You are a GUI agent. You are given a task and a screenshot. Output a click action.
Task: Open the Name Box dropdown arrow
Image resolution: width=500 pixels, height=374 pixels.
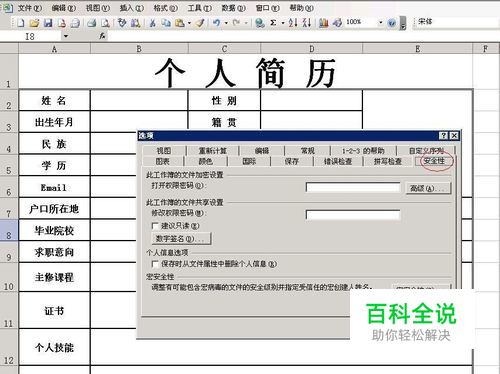pos(66,36)
